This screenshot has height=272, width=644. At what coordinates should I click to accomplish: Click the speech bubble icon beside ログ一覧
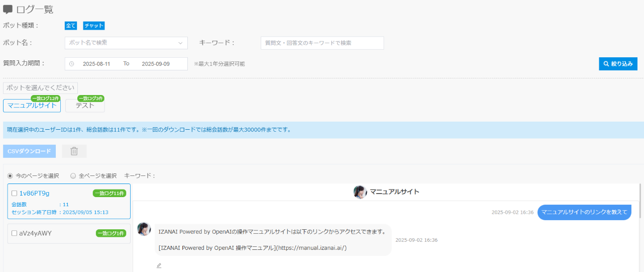pyautogui.click(x=8, y=10)
